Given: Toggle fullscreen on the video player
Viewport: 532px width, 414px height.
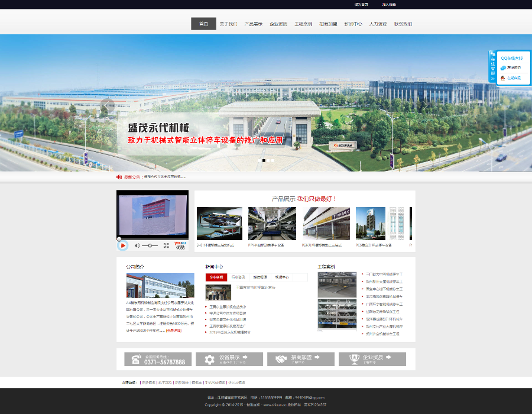Looking at the screenshot, I should click(166, 245).
